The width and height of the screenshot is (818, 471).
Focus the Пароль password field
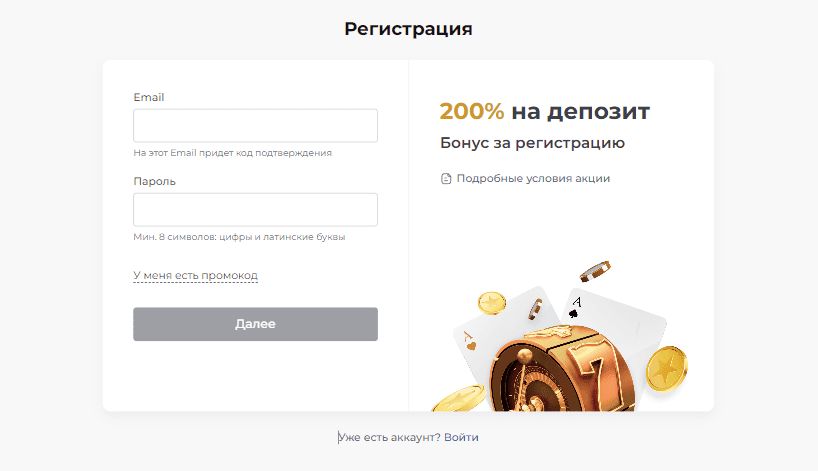(255, 210)
